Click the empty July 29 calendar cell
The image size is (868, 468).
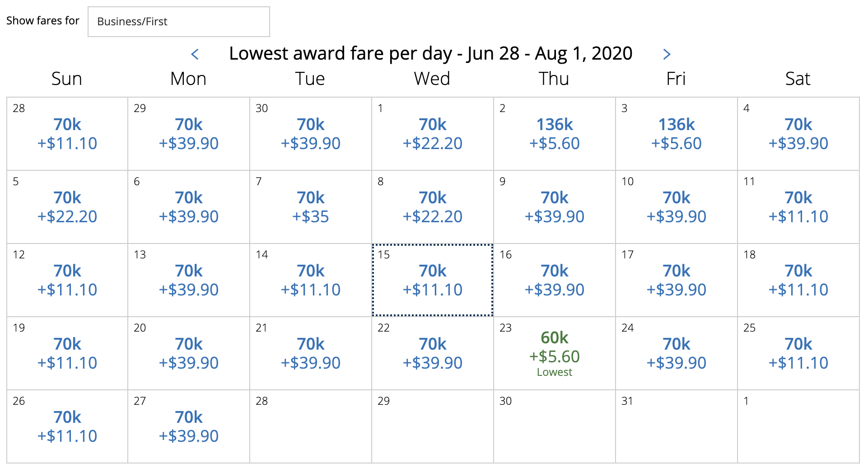(433, 426)
